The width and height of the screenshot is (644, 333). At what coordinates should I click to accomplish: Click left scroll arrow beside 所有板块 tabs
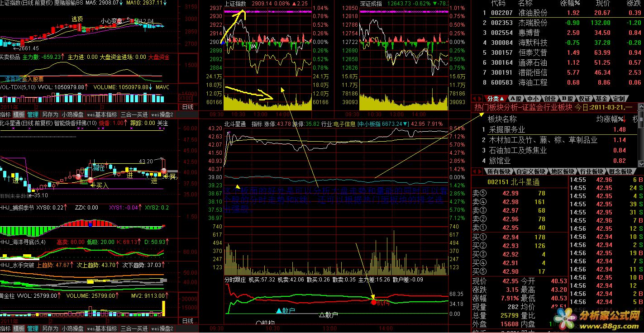click(474, 171)
